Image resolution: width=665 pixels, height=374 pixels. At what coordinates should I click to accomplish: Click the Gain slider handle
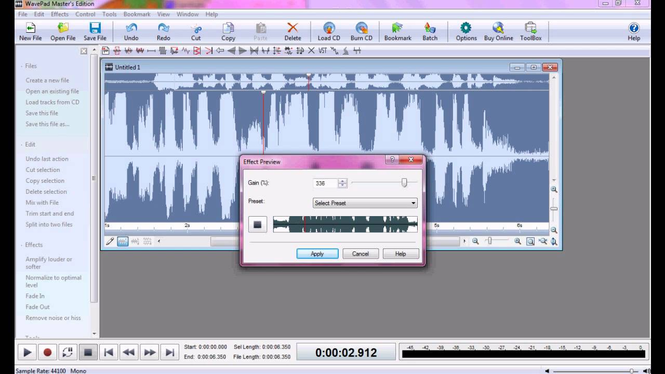pyautogui.click(x=404, y=182)
